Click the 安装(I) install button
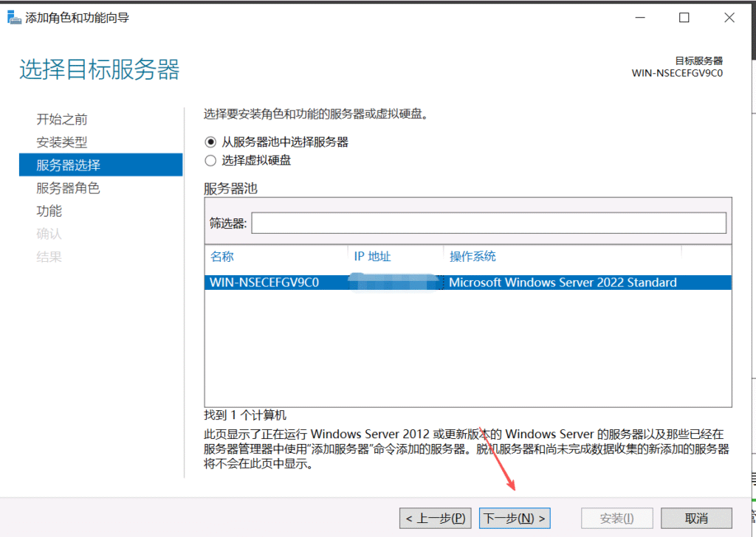 tap(617, 519)
